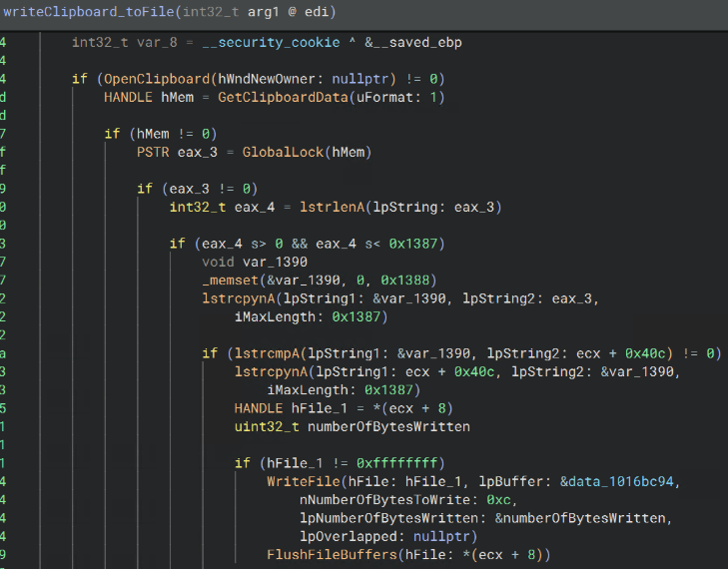Click lstrcpynA call copying from eax_3
This screenshot has width=728, height=569.
pyautogui.click(x=239, y=298)
